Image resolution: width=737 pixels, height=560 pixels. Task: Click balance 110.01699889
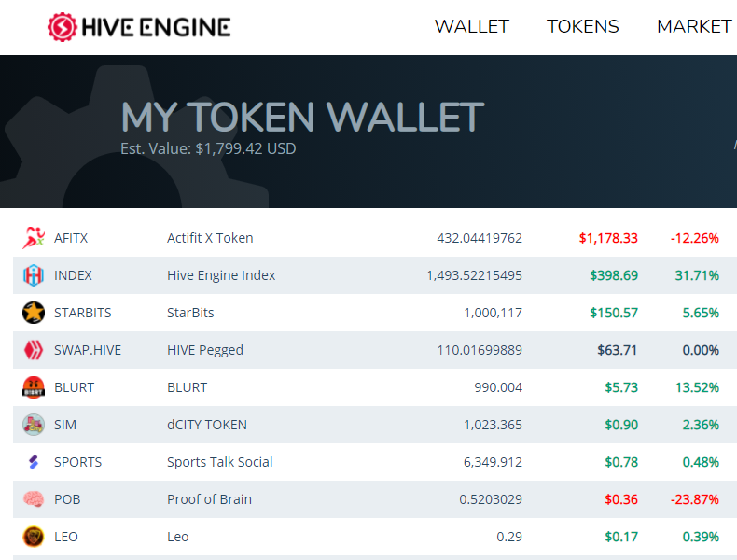coord(480,350)
